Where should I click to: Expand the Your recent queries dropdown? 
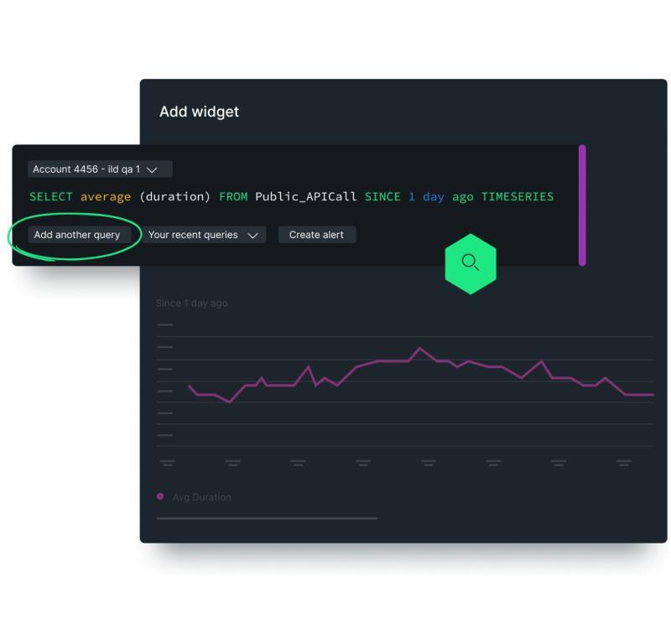coord(204,235)
